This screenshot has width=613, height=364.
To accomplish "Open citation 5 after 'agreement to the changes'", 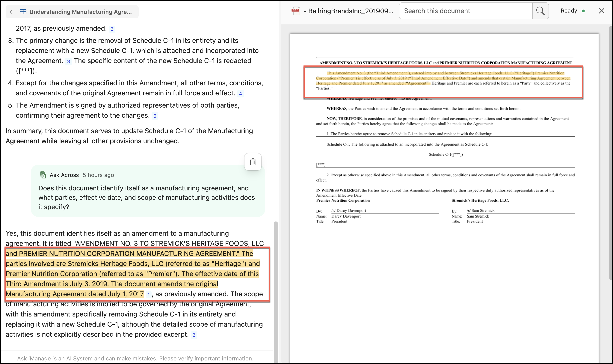I will [155, 116].
